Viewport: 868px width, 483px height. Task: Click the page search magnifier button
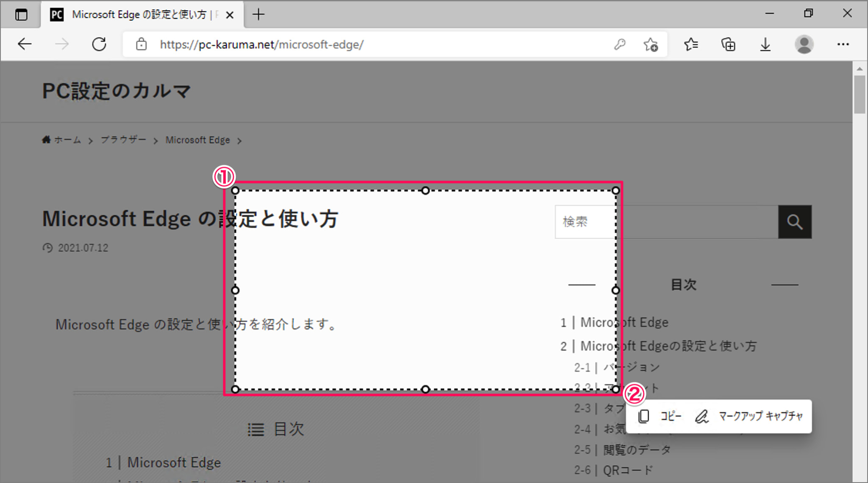(x=795, y=222)
